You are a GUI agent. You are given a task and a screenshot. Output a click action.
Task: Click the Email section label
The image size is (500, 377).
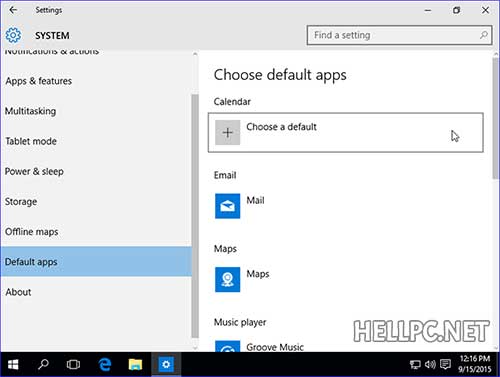225,175
